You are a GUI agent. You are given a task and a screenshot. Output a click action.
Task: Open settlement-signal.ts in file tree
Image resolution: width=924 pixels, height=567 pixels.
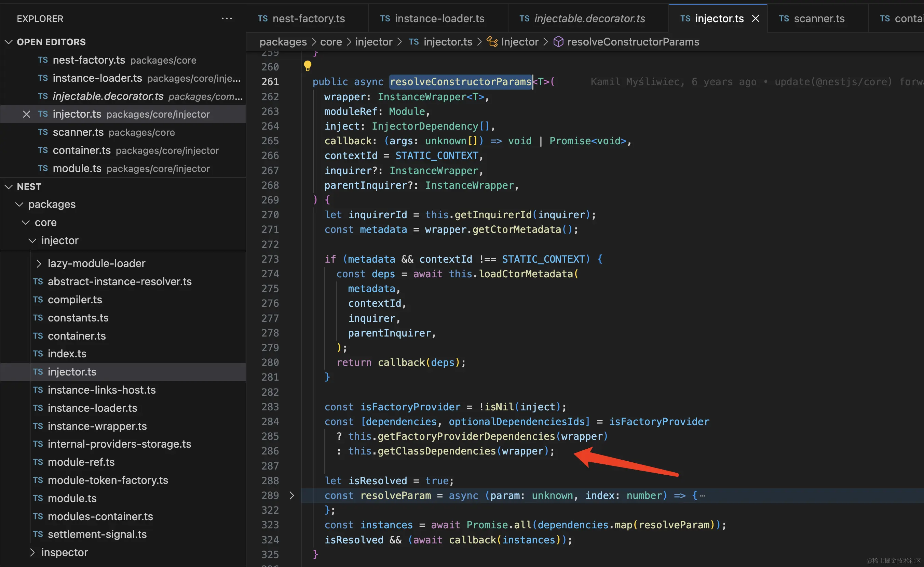[x=123, y=534]
